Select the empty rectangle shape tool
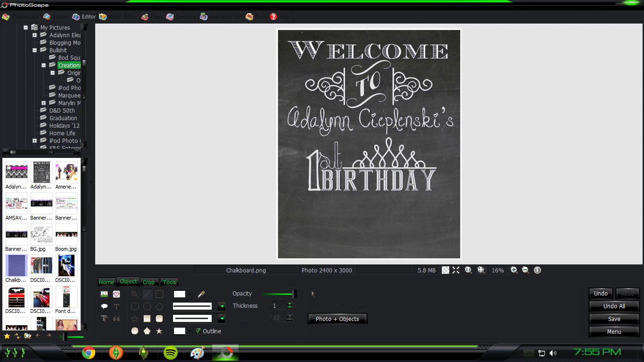This screenshot has width=644, height=362. pyautogui.click(x=159, y=294)
